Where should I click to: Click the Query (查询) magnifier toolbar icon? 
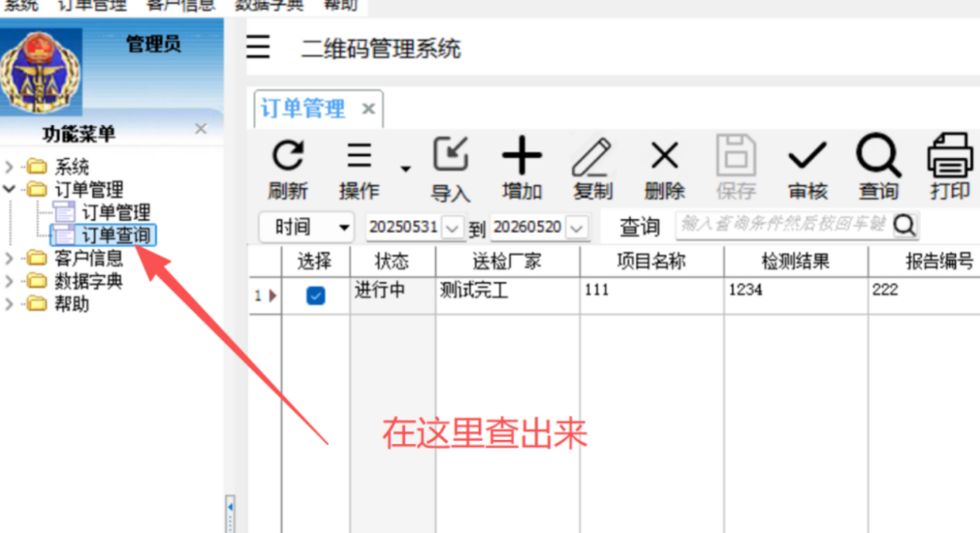pyautogui.click(x=878, y=156)
